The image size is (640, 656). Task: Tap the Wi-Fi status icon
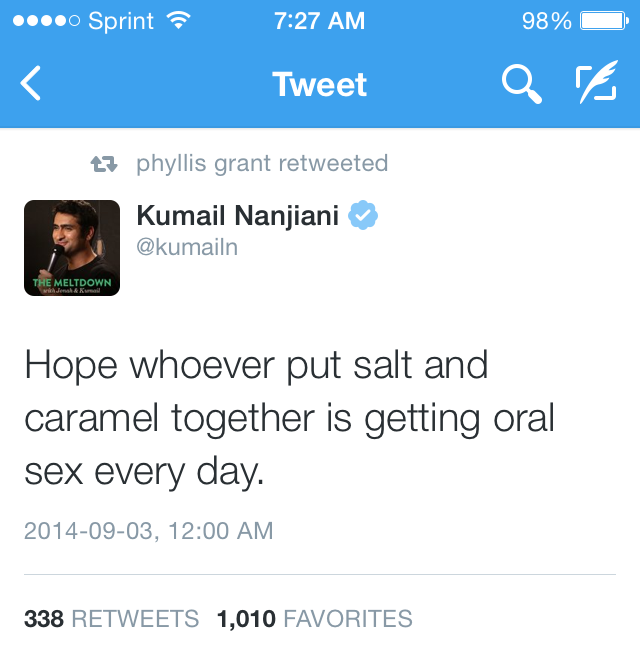(x=179, y=21)
